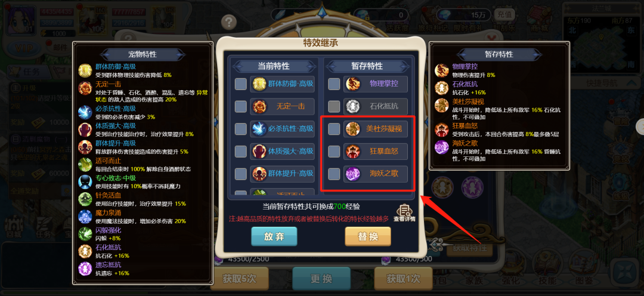This screenshot has width=644, height=296.
Task: Click the 狂暴血怒 trait icon in dialog
Action: [352, 152]
